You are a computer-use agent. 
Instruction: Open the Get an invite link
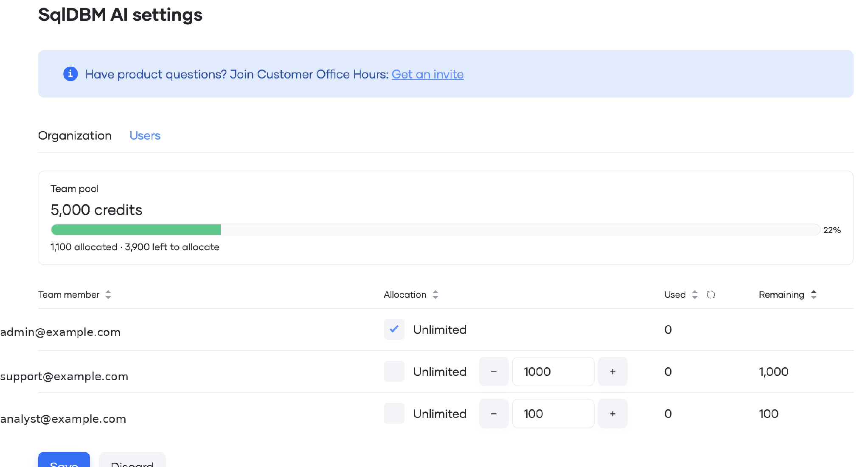point(427,74)
